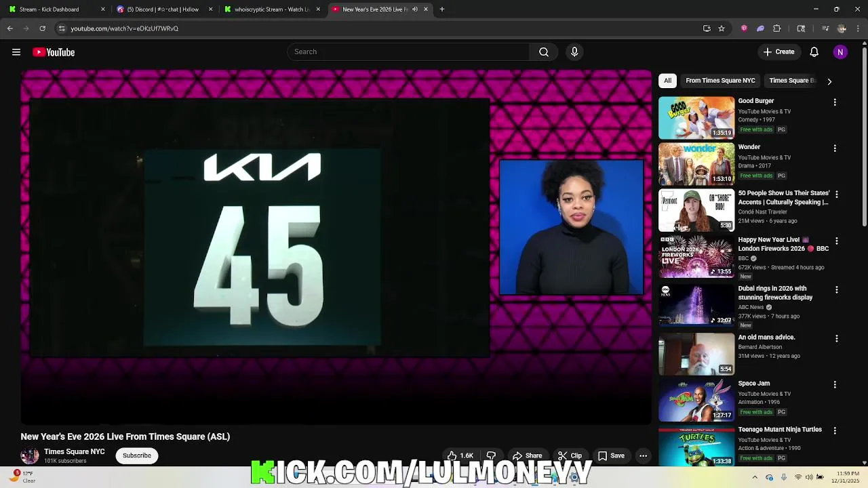The height and width of the screenshot is (488, 868).
Task: Start voice search with the microphone icon
Action: coord(574,52)
